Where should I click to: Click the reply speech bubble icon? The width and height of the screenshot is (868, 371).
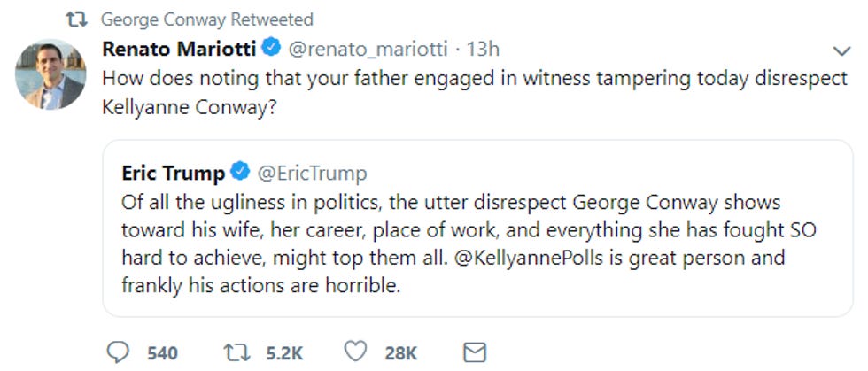click(x=118, y=352)
